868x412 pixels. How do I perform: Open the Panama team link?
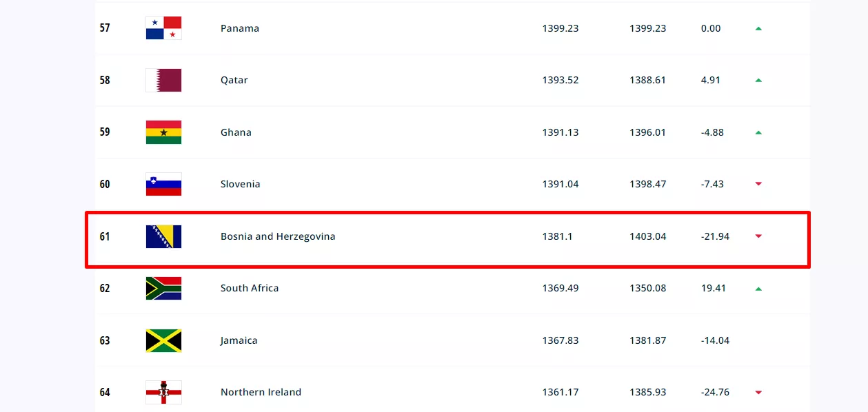pos(240,28)
